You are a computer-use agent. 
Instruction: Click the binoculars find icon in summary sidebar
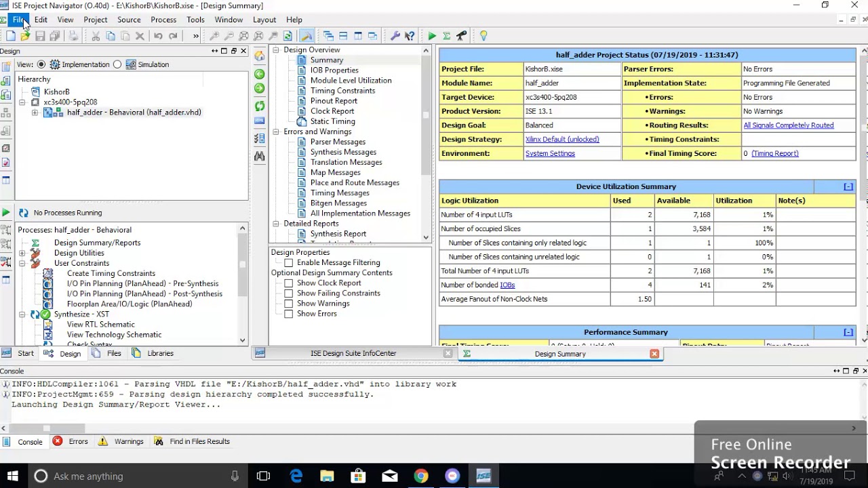[x=260, y=156]
